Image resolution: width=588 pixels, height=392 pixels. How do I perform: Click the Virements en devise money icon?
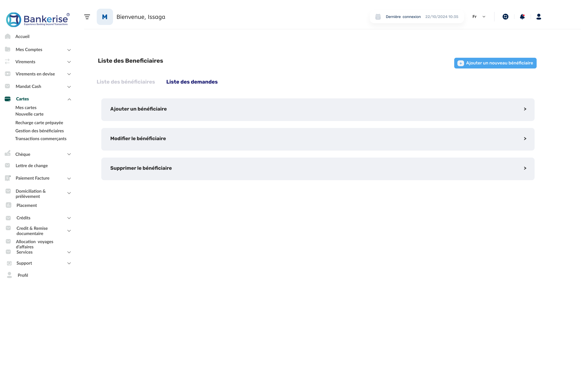pyautogui.click(x=8, y=74)
